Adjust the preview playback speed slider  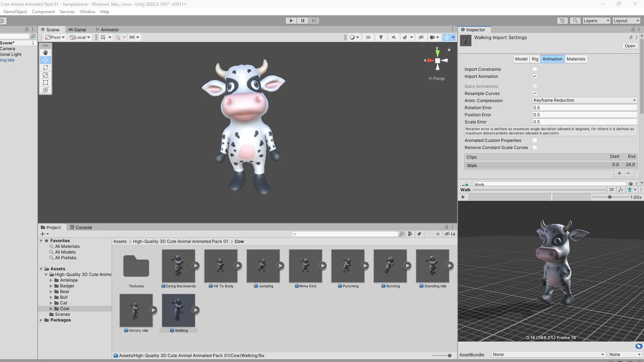[x=610, y=197]
